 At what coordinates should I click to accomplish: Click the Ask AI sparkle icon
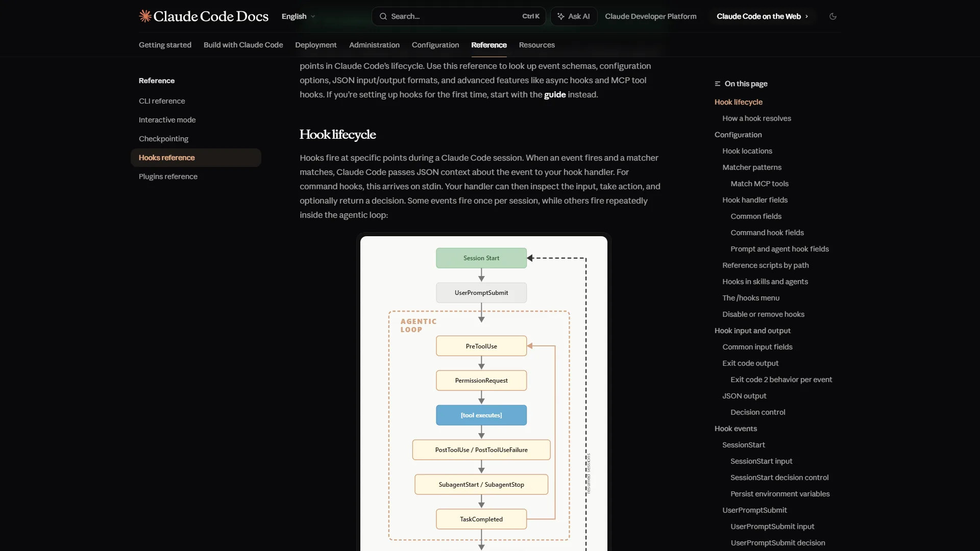coord(561,16)
